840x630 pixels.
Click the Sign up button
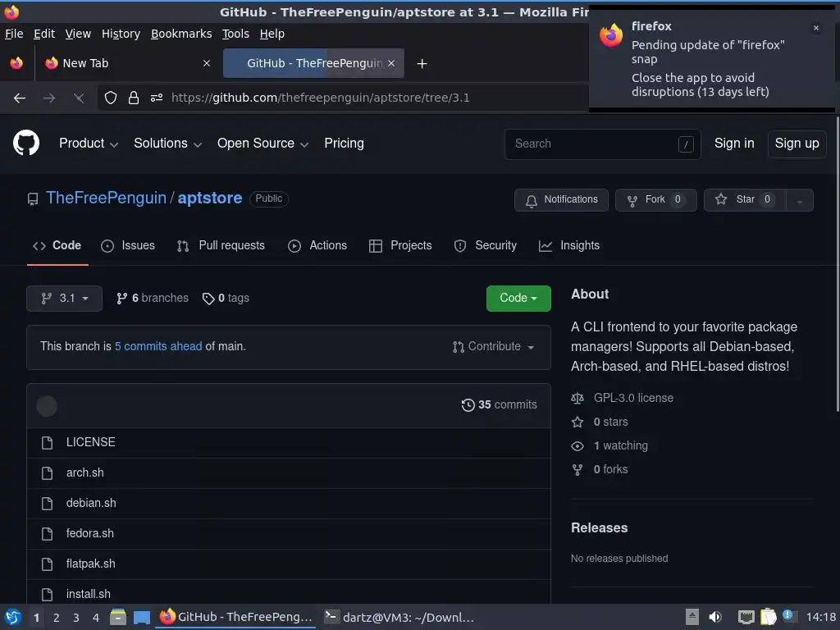(797, 144)
